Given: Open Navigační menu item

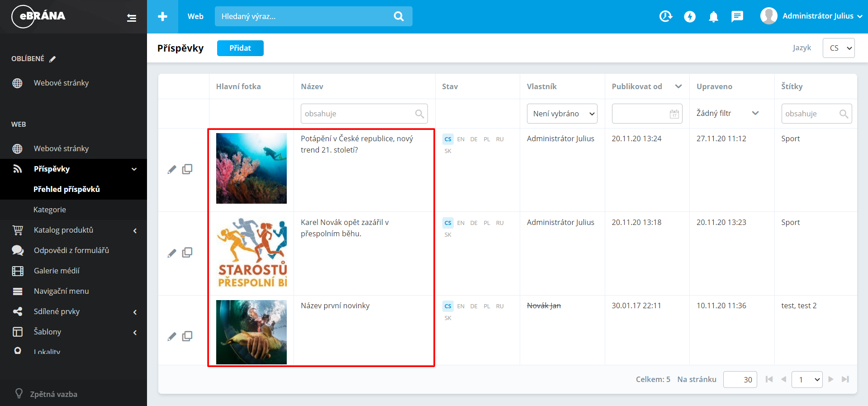Looking at the screenshot, I should [x=61, y=291].
